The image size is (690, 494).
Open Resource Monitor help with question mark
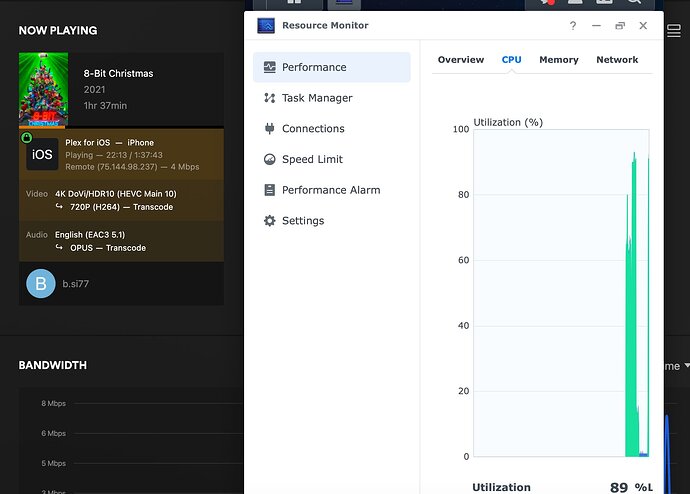[x=573, y=26]
